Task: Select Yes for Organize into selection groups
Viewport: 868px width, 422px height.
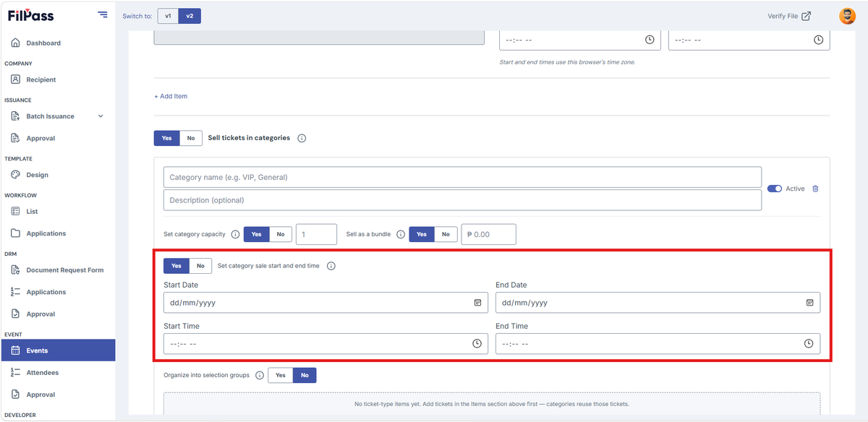Action: 281,375
